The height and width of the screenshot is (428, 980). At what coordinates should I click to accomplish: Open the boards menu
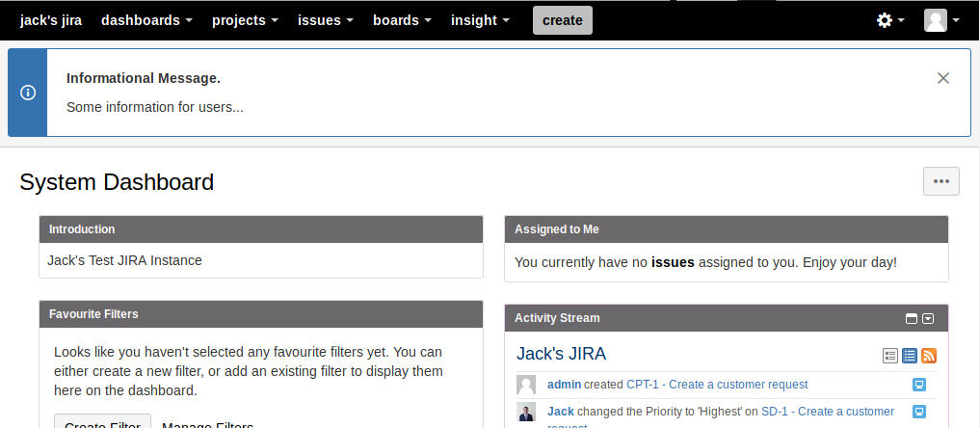click(403, 20)
